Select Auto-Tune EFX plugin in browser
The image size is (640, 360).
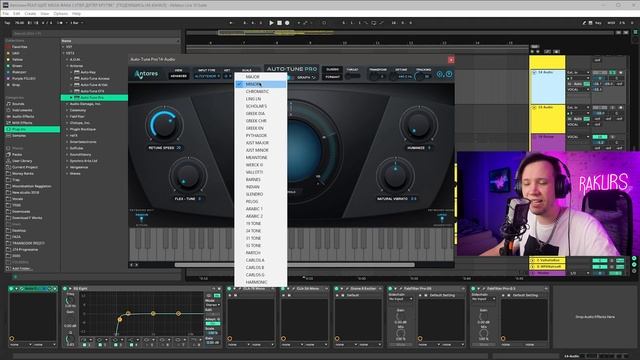point(95,91)
